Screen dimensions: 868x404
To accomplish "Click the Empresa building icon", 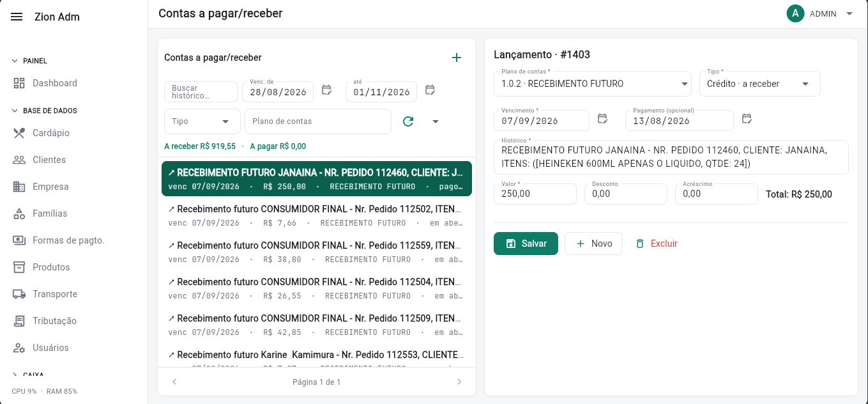I will tap(19, 187).
